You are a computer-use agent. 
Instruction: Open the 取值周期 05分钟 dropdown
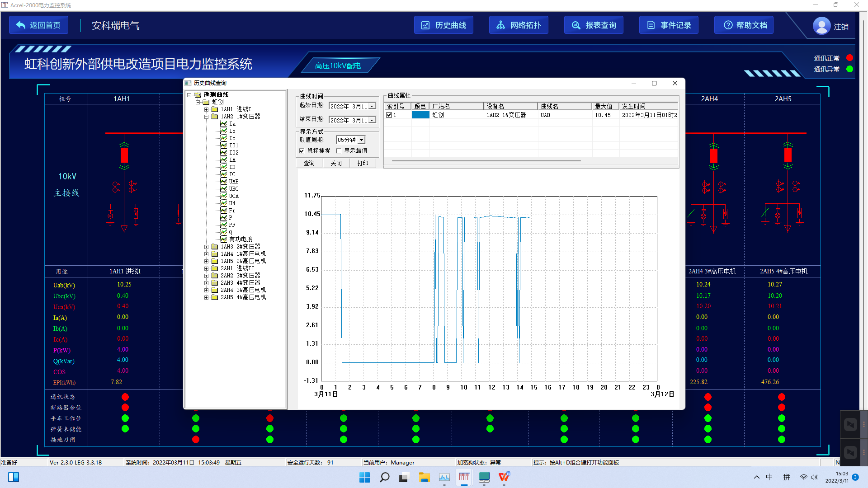click(362, 140)
